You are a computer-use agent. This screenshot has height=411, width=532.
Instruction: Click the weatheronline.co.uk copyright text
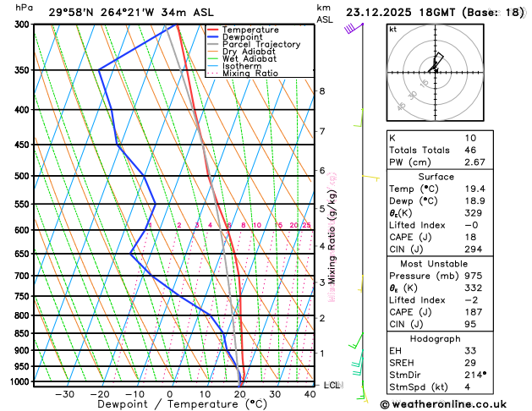point(443,404)
